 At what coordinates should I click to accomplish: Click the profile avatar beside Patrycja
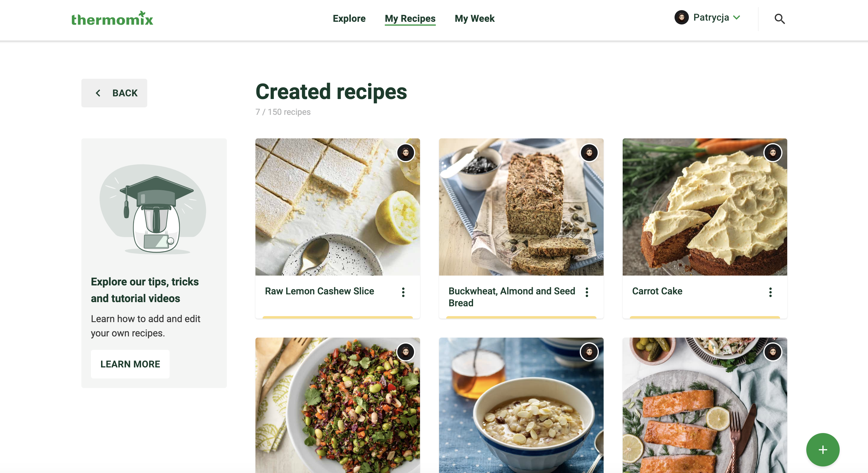[681, 18]
